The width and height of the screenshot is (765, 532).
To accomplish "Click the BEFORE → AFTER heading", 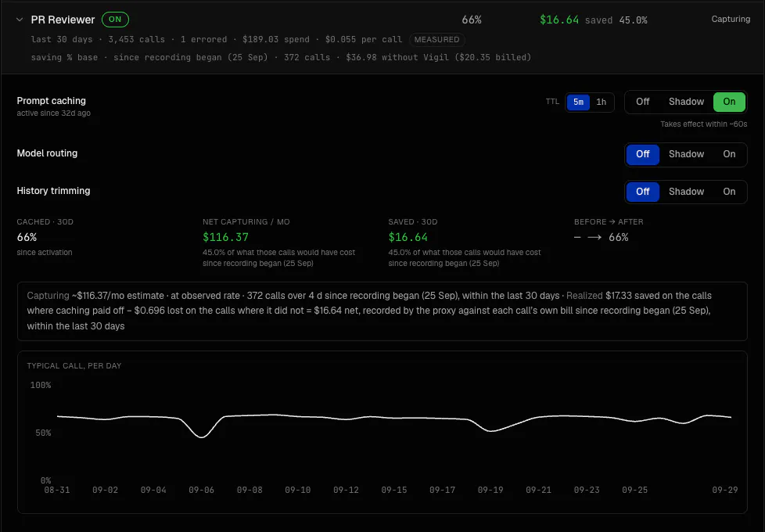I will [x=609, y=221].
